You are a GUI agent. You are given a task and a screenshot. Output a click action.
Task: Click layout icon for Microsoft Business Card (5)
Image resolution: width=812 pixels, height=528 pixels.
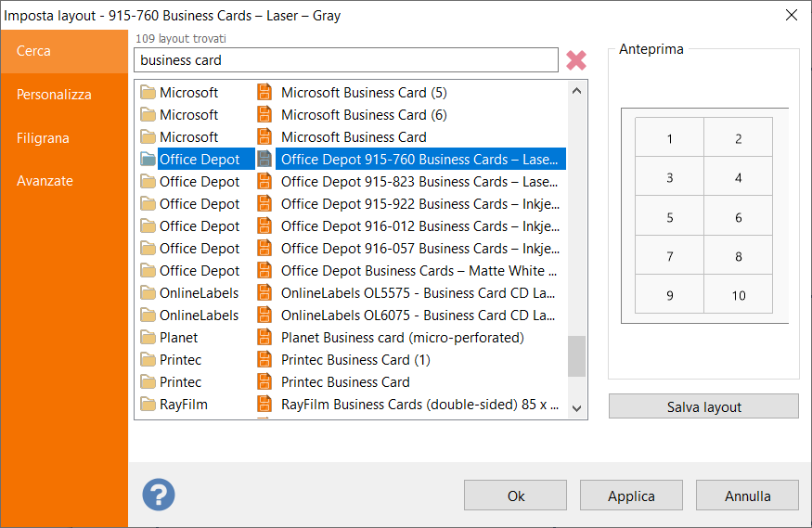click(x=264, y=92)
